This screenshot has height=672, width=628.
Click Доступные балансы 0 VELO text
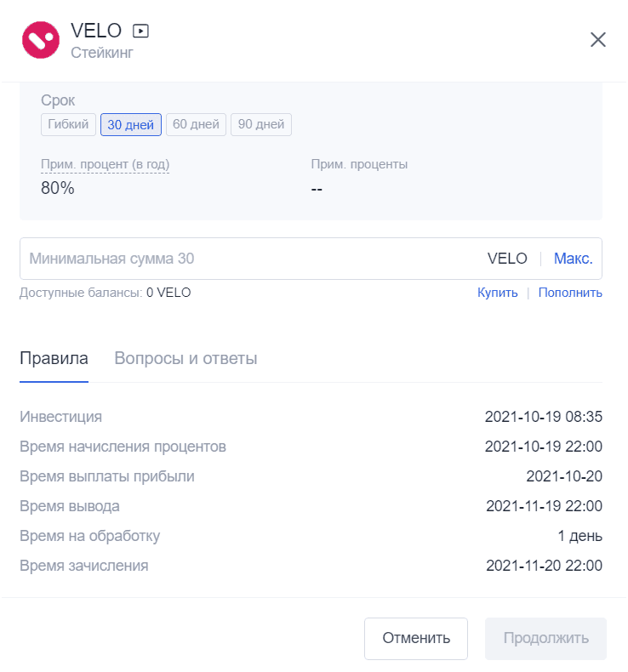(x=105, y=293)
